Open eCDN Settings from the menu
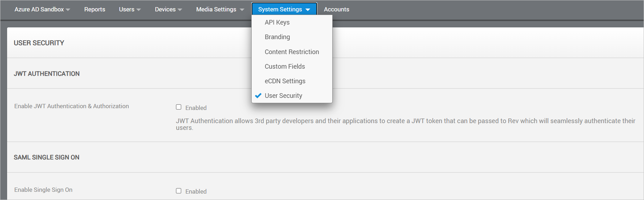 pos(285,81)
